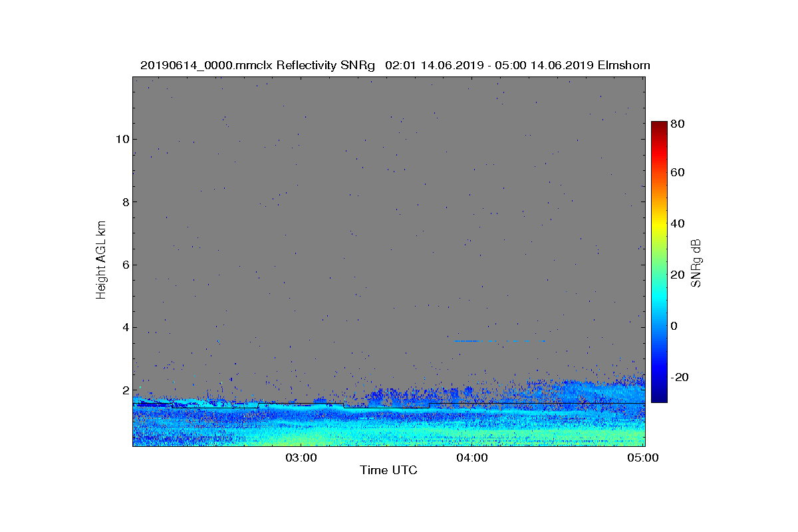Click the height tick label 10
This screenshot has width=798, height=532.
coord(121,139)
